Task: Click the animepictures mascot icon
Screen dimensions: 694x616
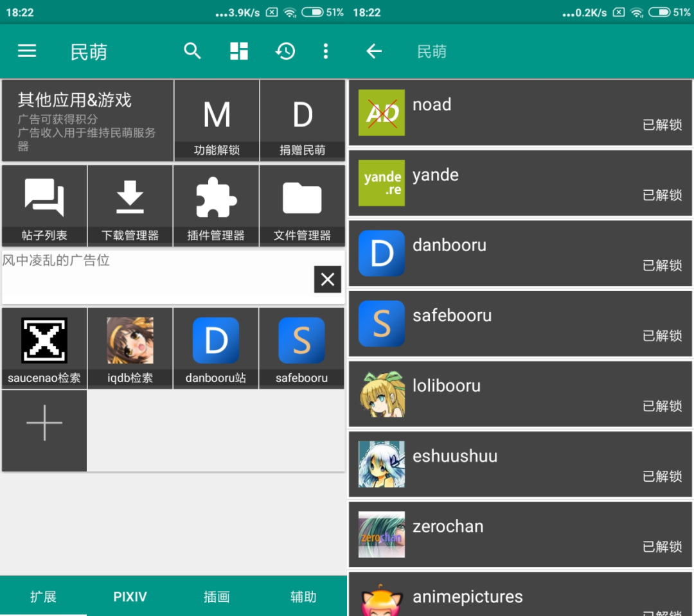Action: click(x=382, y=600)
